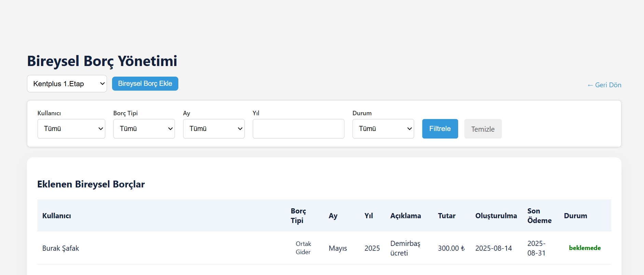Viewport: 644px width, 275px height.
Task: Expand the Kullanıcı filter dropdown
Action: click(x=71, y=129)
